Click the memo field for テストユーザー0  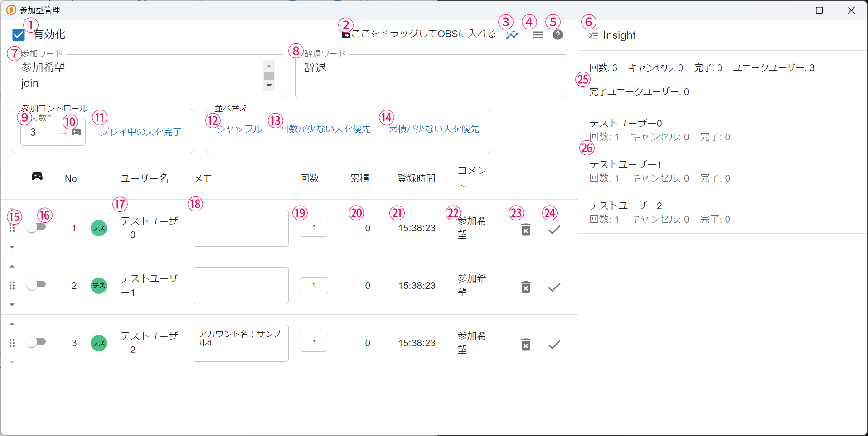coord(241,228)
